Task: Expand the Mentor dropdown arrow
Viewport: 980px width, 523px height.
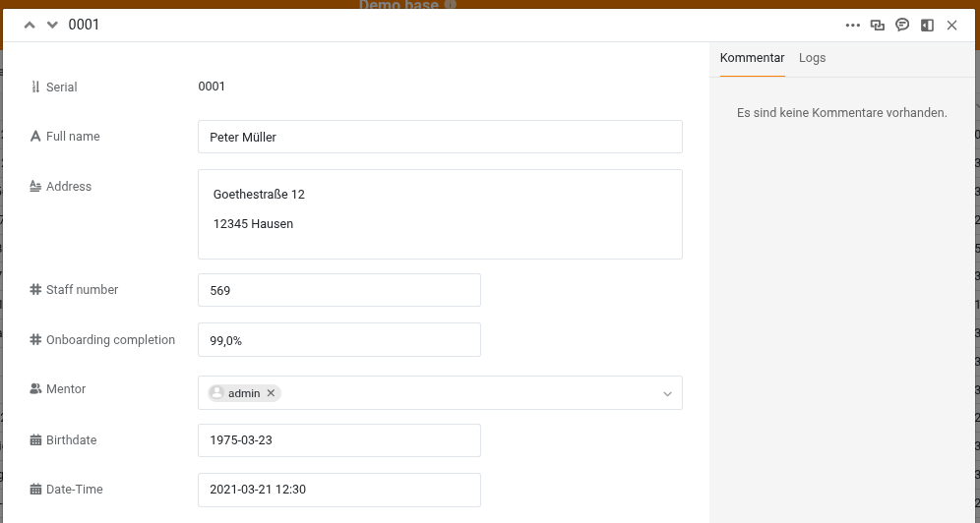Action: pyautogui.click(x=667, y=393)
